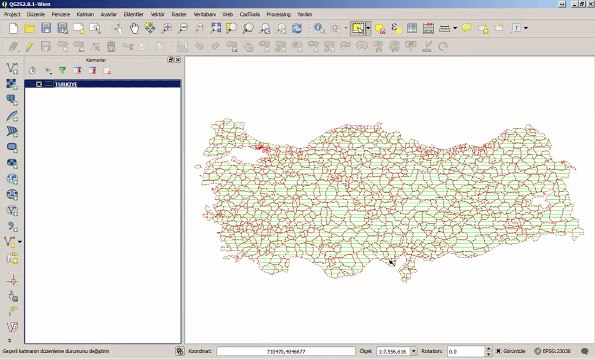The image size is (595, 360).
Task: Float the Katmanlar panel with undock button
Action: 171,60
